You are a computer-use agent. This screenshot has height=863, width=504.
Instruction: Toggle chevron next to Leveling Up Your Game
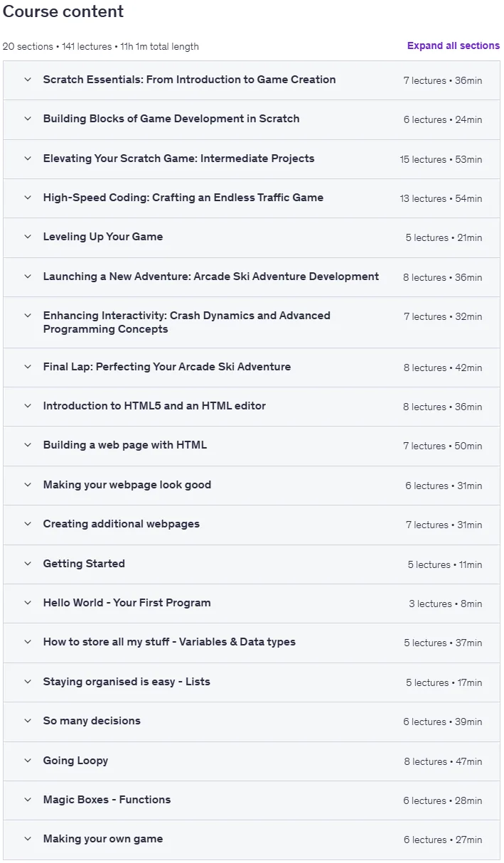pyautogui.click(x=28, y=237)
